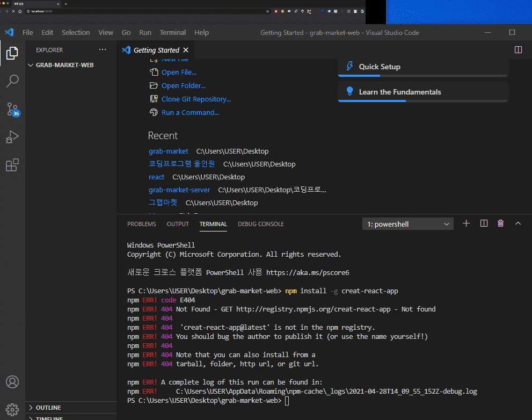Open recent project grab-market-server
The width and height of the screenshot is (532, 420).
coord(179,190)
